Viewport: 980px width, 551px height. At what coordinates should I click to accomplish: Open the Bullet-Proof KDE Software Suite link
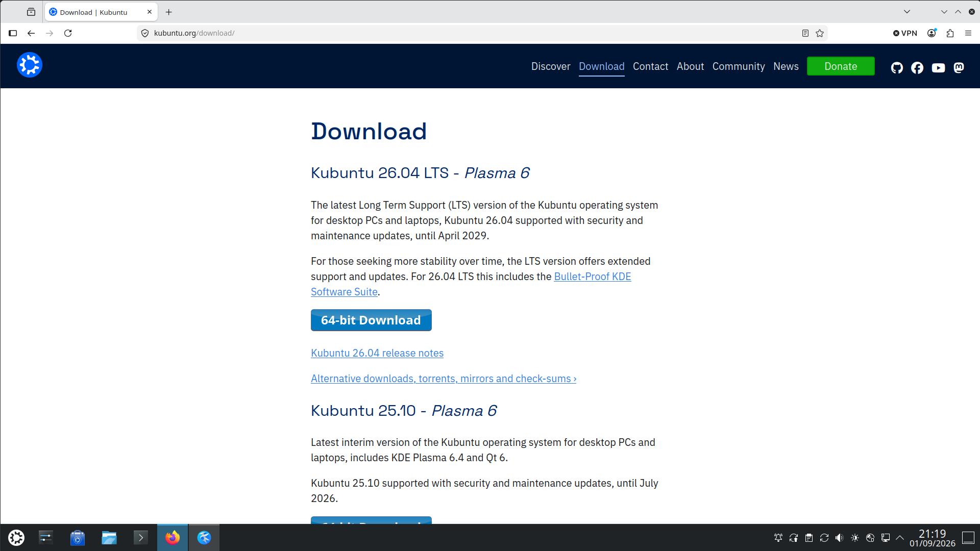[x=593, y=277]
